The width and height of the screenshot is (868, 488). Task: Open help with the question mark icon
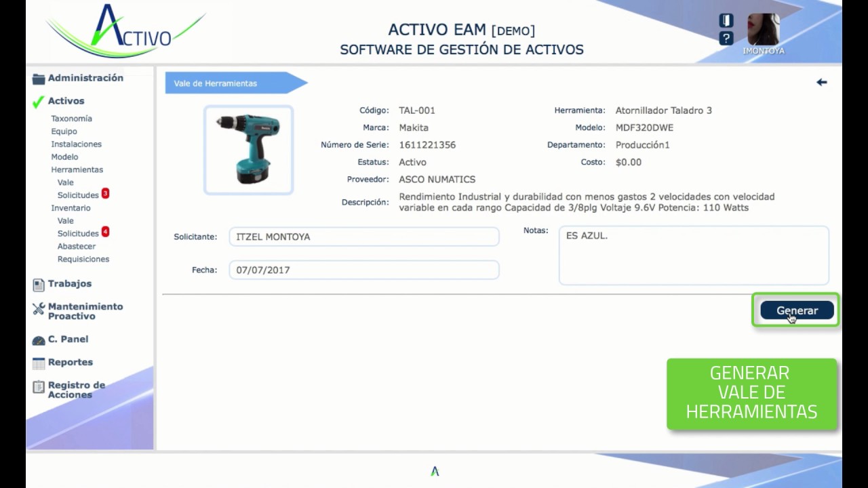(x=726, y=39)
